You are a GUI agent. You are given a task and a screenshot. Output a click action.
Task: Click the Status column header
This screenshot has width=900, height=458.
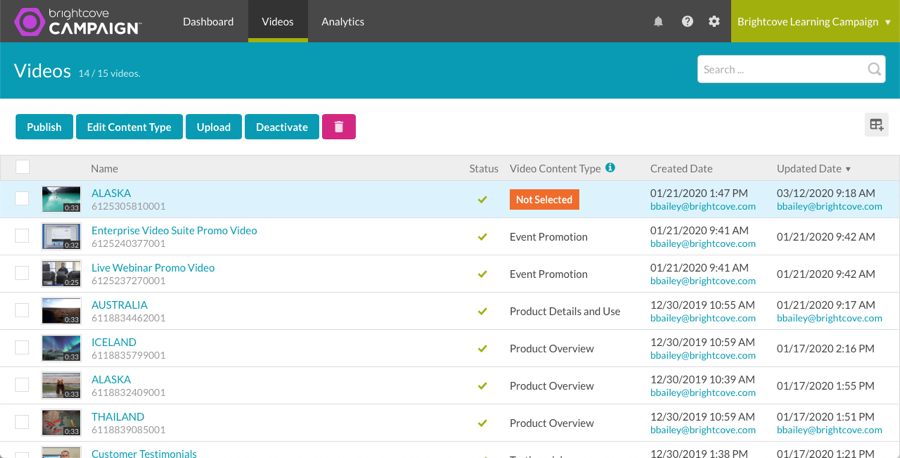tap(484, 169)
